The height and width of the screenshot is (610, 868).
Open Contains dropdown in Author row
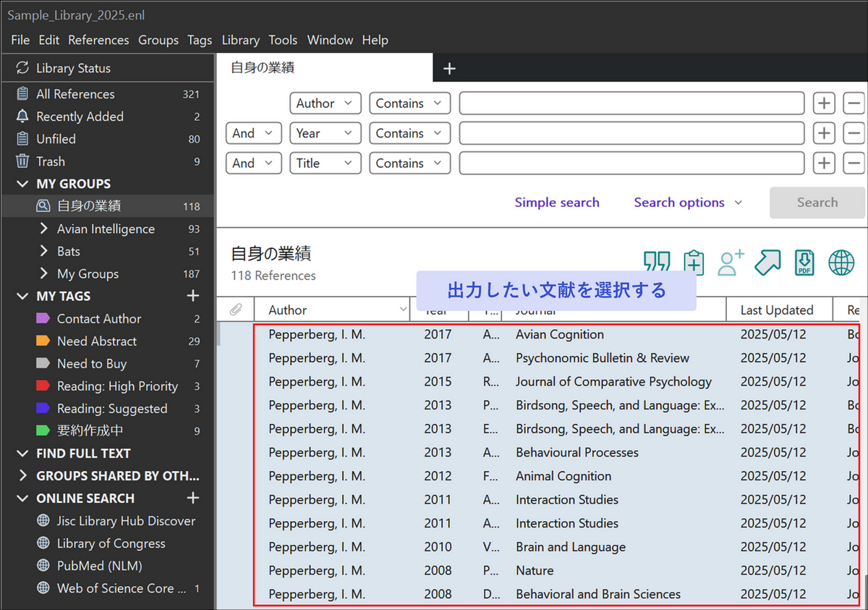click(409, 103)
